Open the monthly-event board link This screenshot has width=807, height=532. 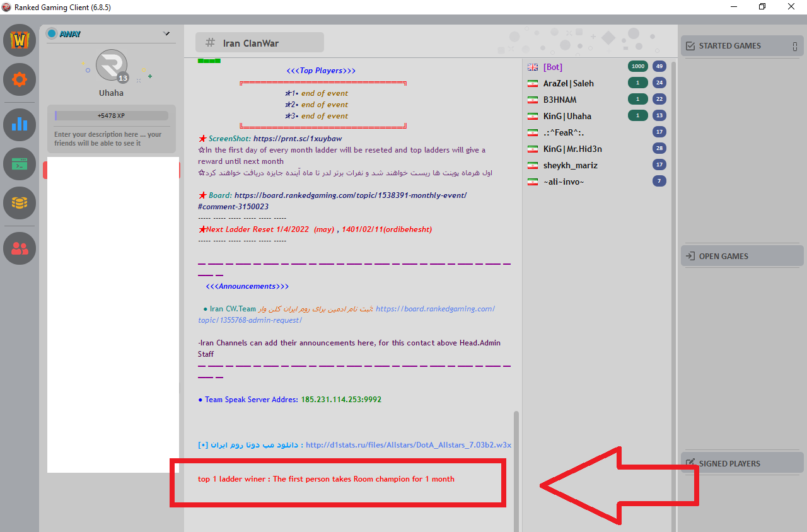coord(333,201)
